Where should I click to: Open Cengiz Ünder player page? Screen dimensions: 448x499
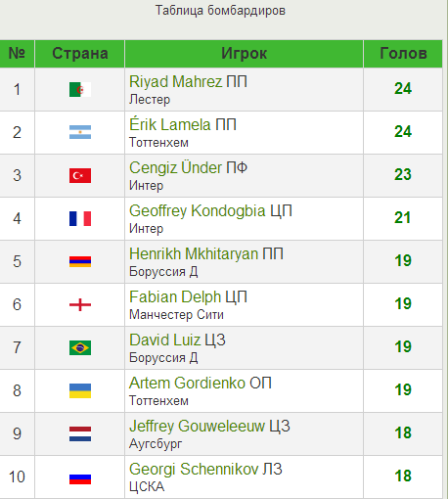coord(175,167)
